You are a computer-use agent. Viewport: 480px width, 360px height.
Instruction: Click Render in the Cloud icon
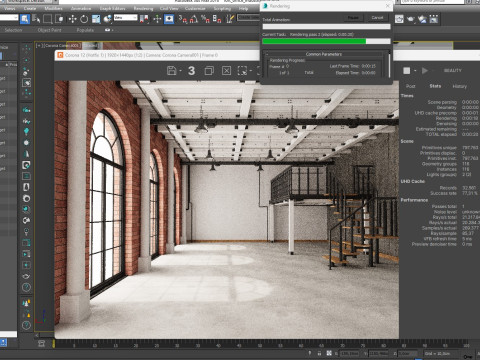pos(422,19)
